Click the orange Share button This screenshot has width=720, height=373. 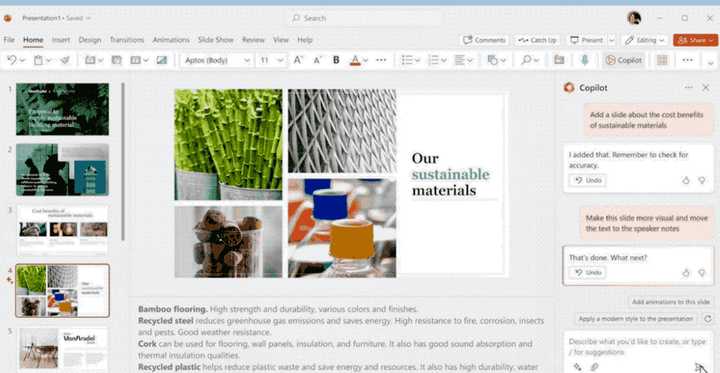click(696, 40)
